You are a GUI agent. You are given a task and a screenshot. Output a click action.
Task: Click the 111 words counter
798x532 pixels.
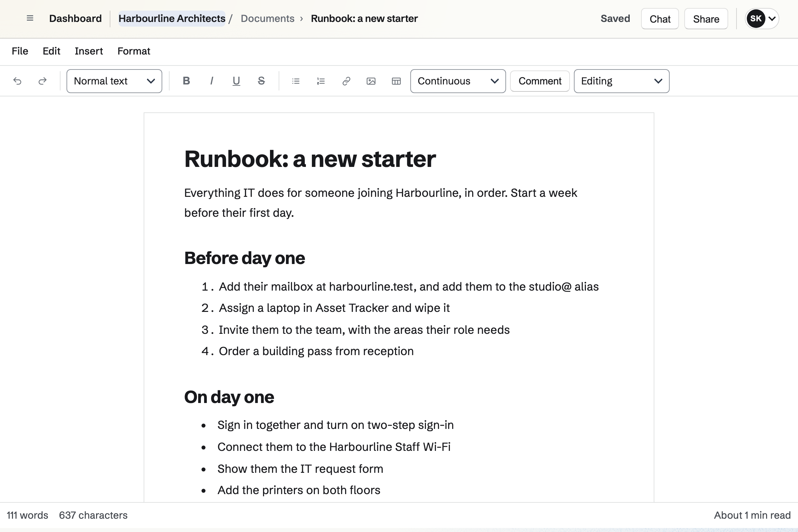[x=28, y=515]
